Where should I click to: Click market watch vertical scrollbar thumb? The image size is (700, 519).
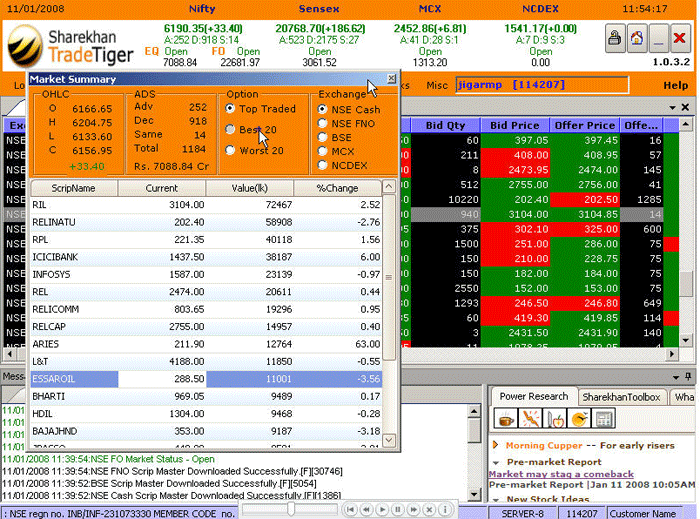click(x=686, y=282)
